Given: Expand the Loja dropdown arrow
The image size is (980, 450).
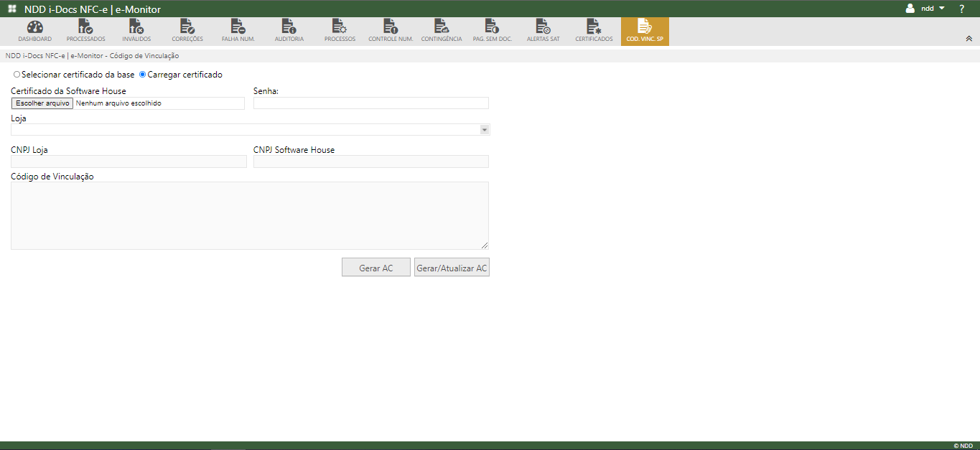Looking at the screenshot, I should 485,130.
